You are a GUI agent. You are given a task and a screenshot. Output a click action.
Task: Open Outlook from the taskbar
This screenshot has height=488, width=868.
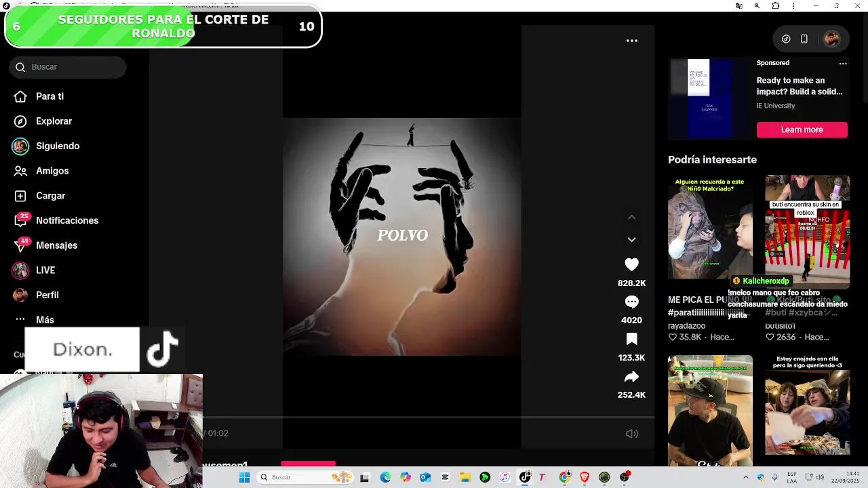click(x=425, y=477)
